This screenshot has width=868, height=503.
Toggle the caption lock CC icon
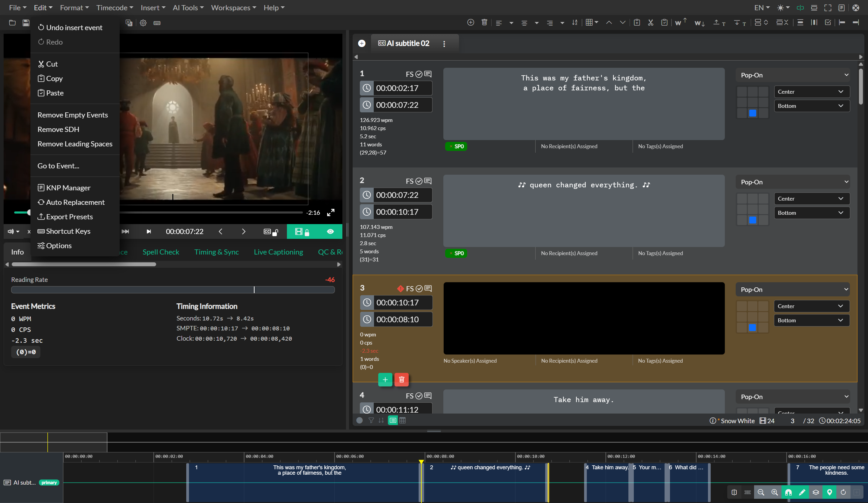click(271, 232)
